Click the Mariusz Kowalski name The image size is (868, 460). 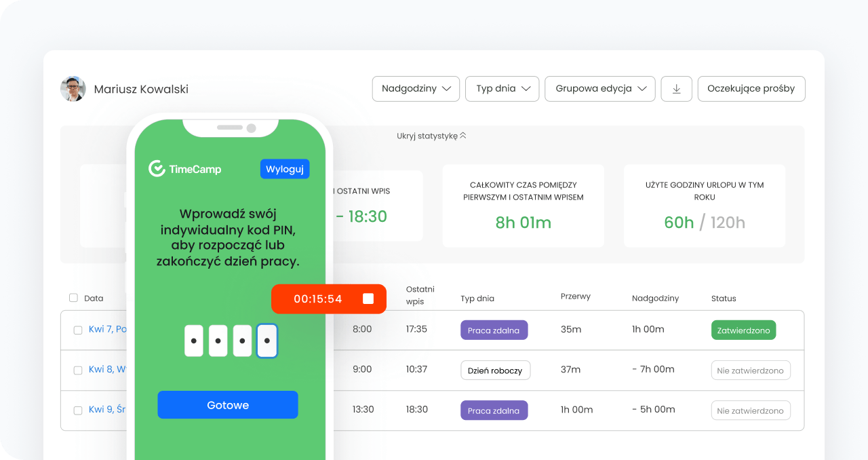coord(141,90)
